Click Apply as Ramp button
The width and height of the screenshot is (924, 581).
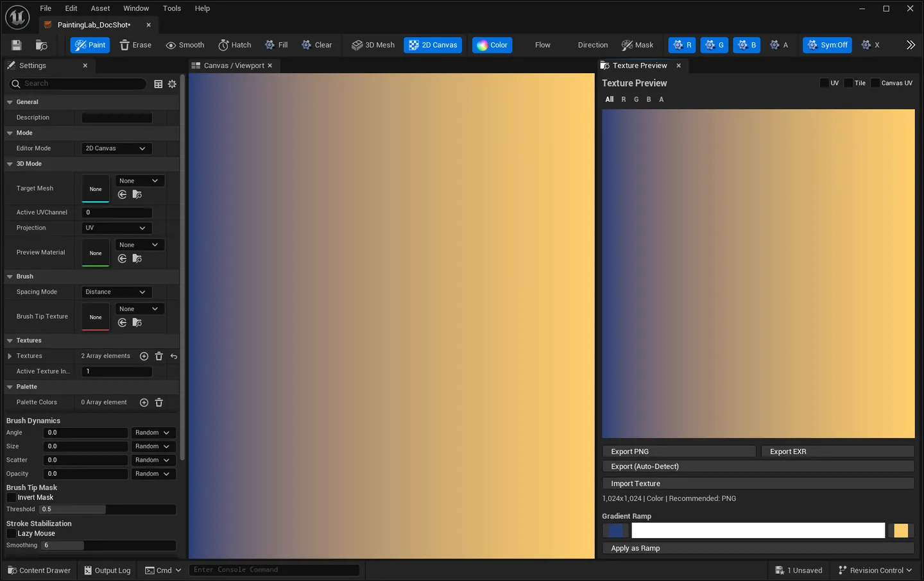pos(758,548)
